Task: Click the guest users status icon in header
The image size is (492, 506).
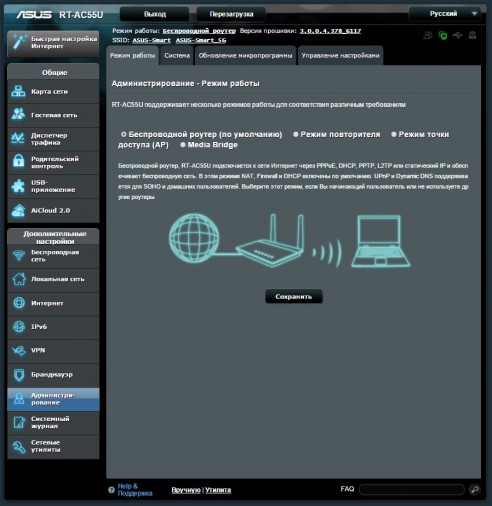Action: pyautogui.click(x=428, y=35)
